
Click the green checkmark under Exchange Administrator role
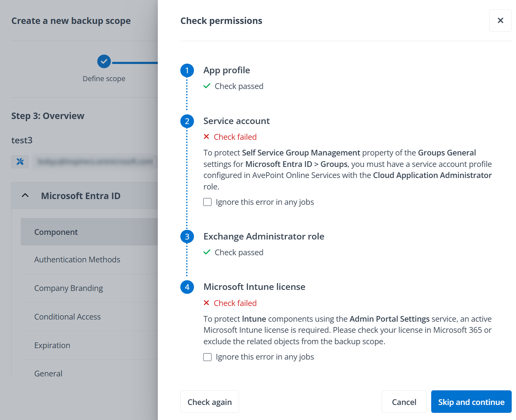pyautogui.click(x=207, y=252)
